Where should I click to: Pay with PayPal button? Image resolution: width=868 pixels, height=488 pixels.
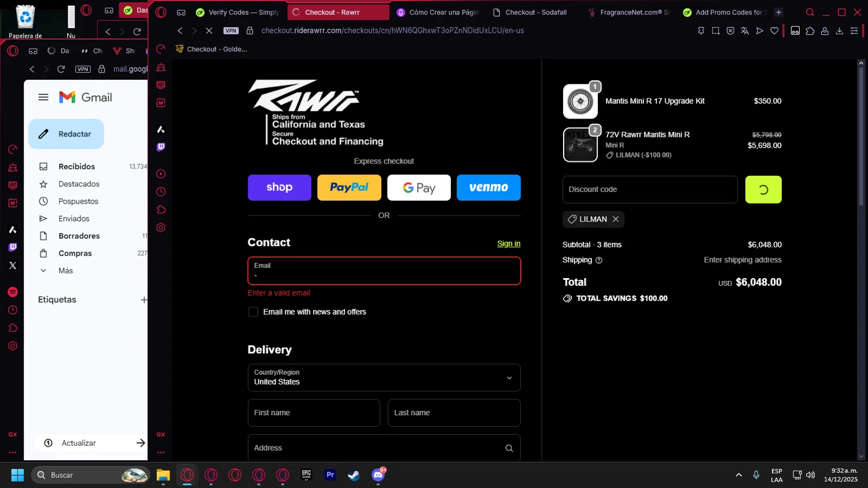[349, 188]
